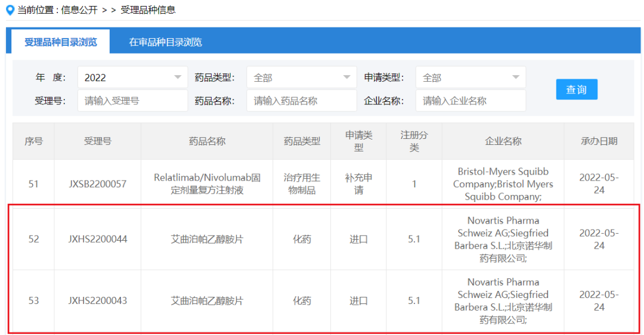Open the 年度 2022 dropdown
This screenshot has height=335, width=644.
click(x=132, y=77)
